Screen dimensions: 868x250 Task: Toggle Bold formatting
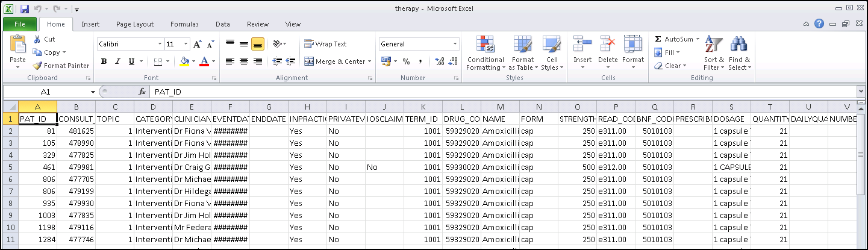(104, 61)
